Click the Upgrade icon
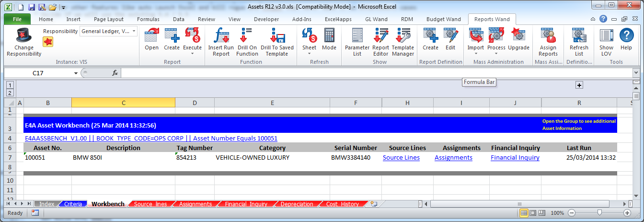This screenshot has width=644, height=222. 518,35
